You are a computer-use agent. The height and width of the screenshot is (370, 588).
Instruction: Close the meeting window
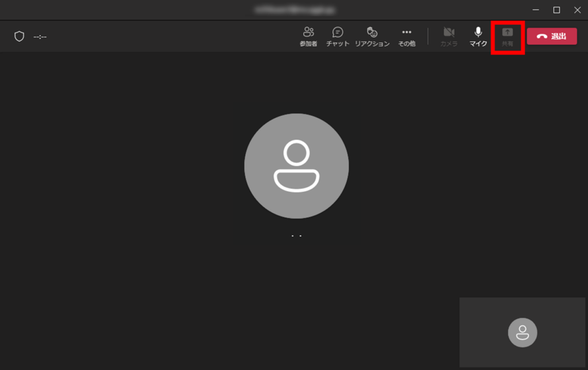pyautogui.click(x=577, y=10)
